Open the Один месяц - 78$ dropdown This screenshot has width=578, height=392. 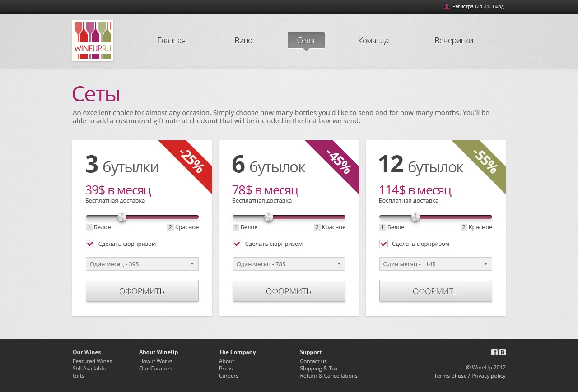click(289, 264)
